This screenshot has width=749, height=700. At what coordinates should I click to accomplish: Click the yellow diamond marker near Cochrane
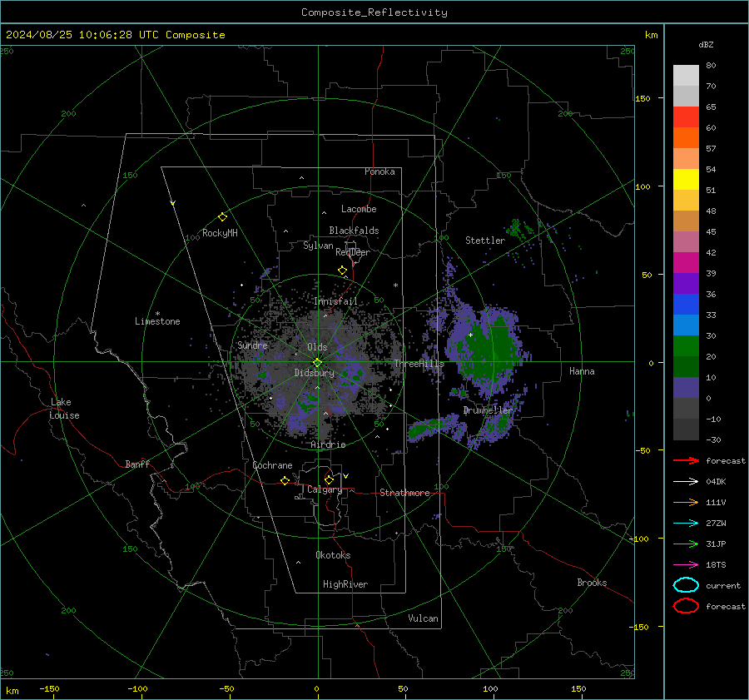[x=285, y=481]
